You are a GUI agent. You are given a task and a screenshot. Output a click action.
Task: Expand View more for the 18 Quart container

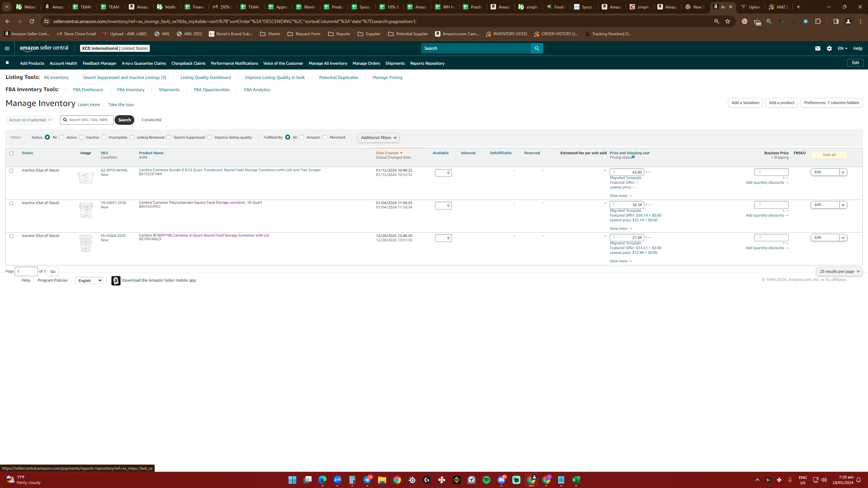pyautogui.click(x=621, y=228)
